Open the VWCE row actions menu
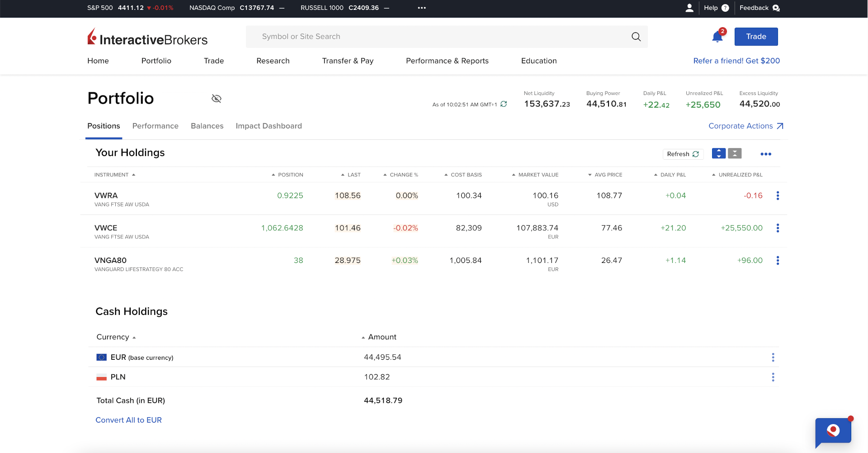The height and width of the screenshot is (453, 868). [x=778, y=228]
